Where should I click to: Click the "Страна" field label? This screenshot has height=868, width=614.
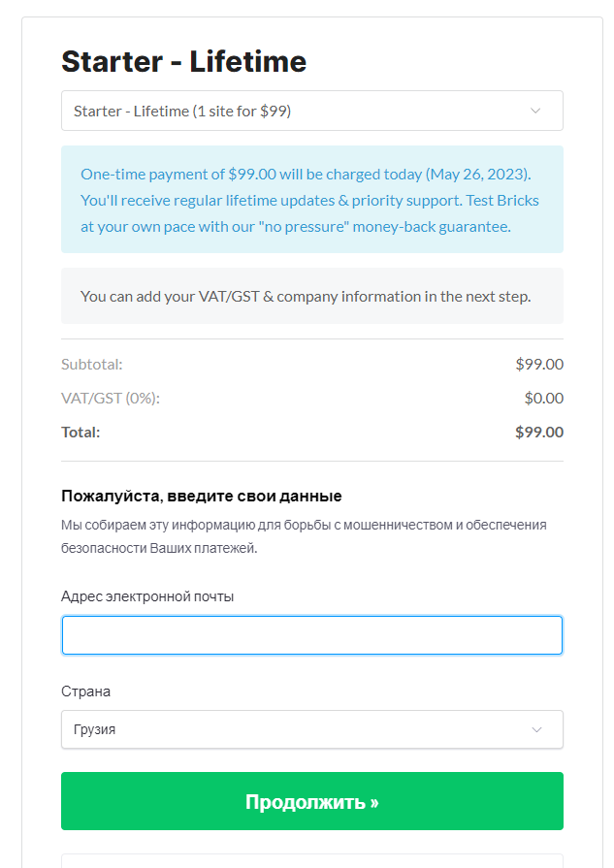85,691
